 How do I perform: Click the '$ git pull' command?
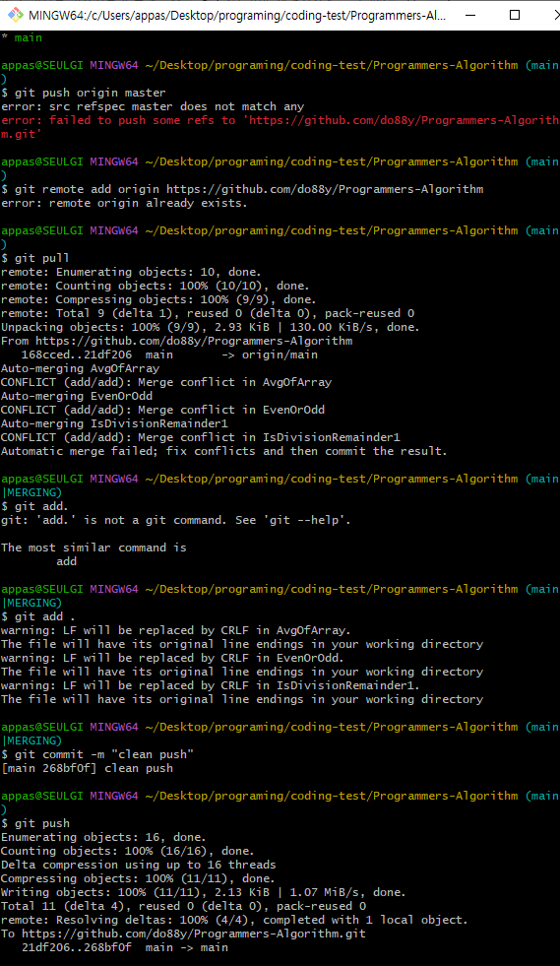[x=35, y=258]
